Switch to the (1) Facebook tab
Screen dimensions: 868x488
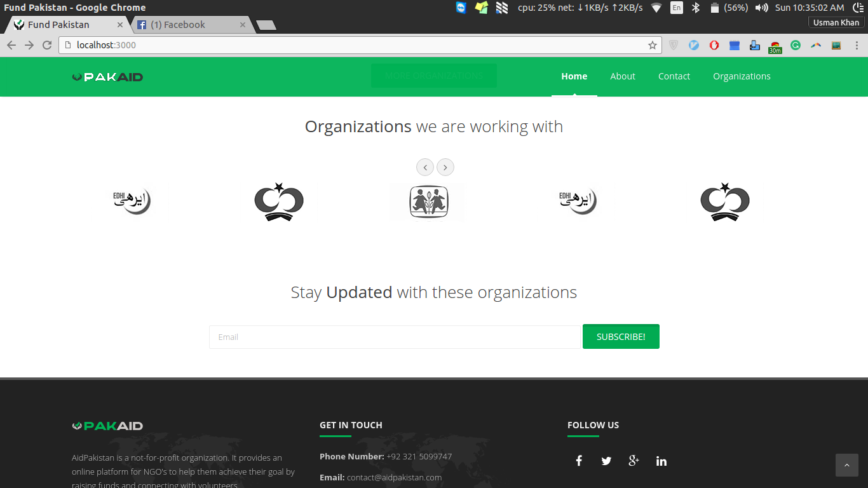[x=191, y=25]
